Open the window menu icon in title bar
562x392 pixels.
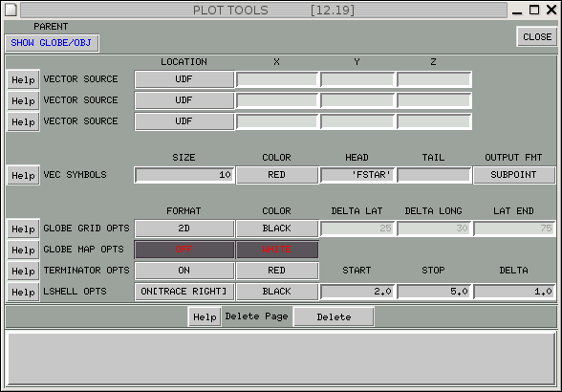coord(11,10)
